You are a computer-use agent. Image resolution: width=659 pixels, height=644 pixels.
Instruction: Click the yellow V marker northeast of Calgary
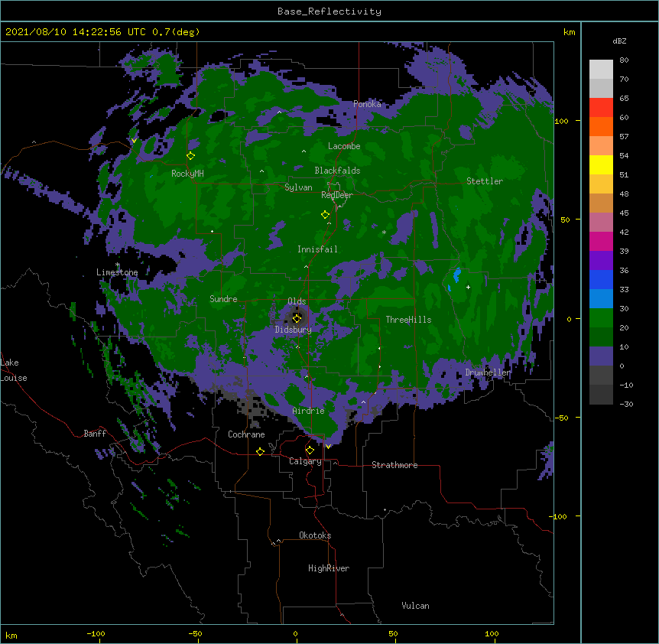(328, 447)
